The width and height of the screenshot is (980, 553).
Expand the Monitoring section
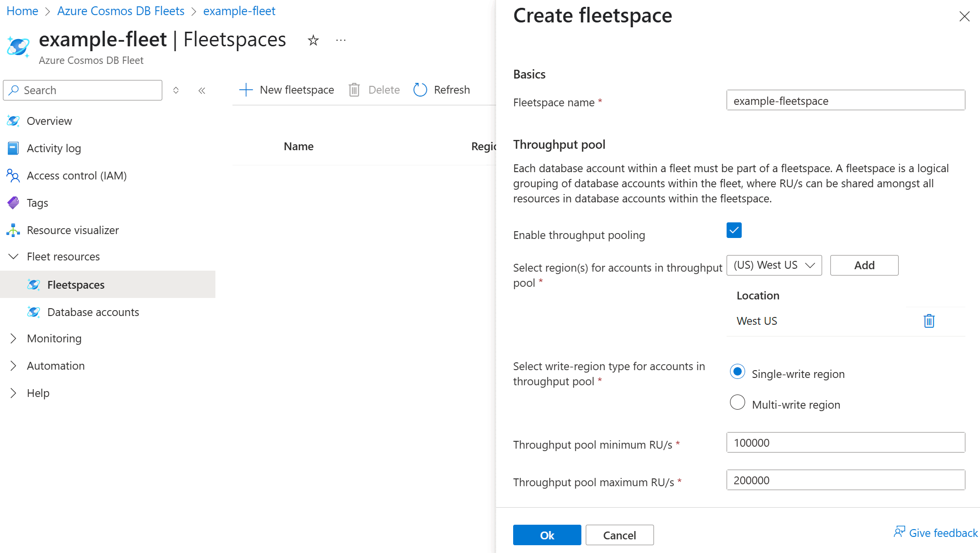(13, 338)
